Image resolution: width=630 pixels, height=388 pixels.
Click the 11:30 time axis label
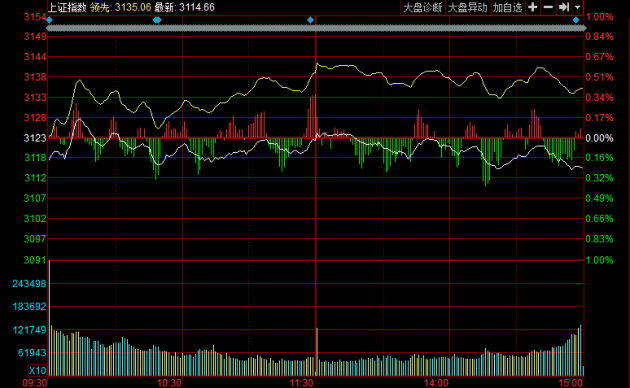302,383
